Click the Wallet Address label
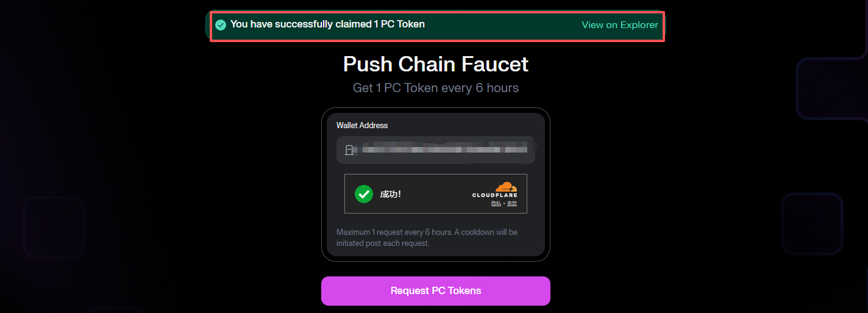This screenshot has width=868, height=313. point(362,125)
